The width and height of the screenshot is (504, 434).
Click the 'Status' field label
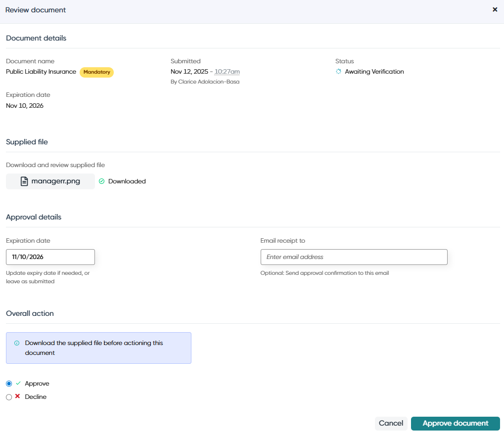coord(345,61)
